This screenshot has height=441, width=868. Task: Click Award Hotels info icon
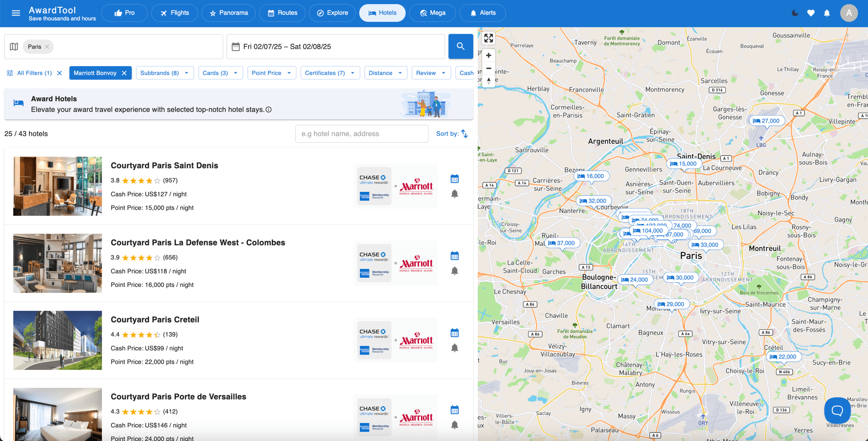point(269,109)
